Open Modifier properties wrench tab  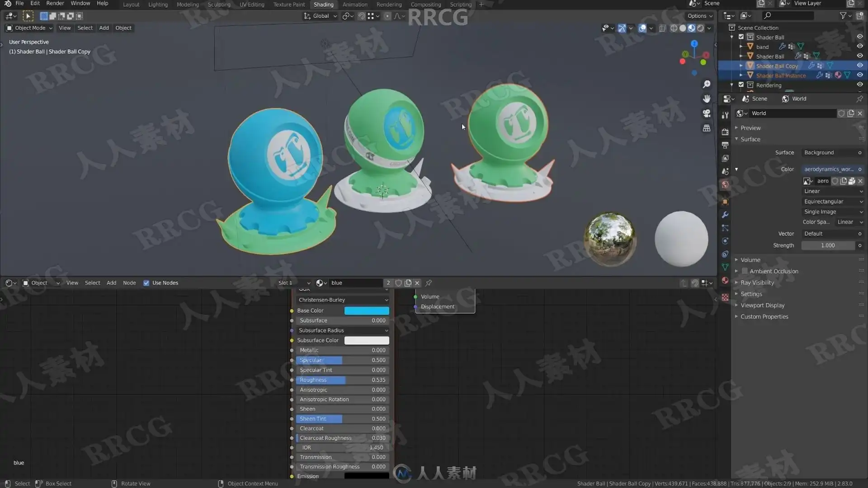tap(725, 215)
